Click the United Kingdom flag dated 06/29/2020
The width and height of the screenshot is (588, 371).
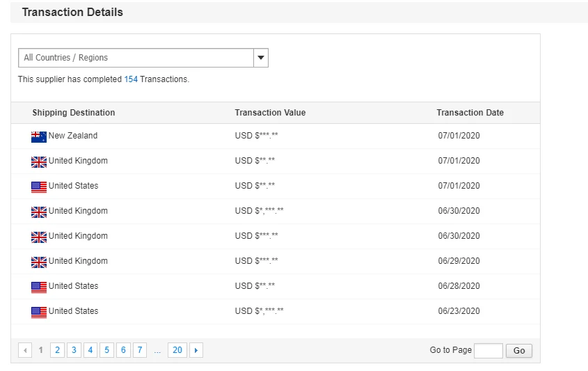pos(39,262)
